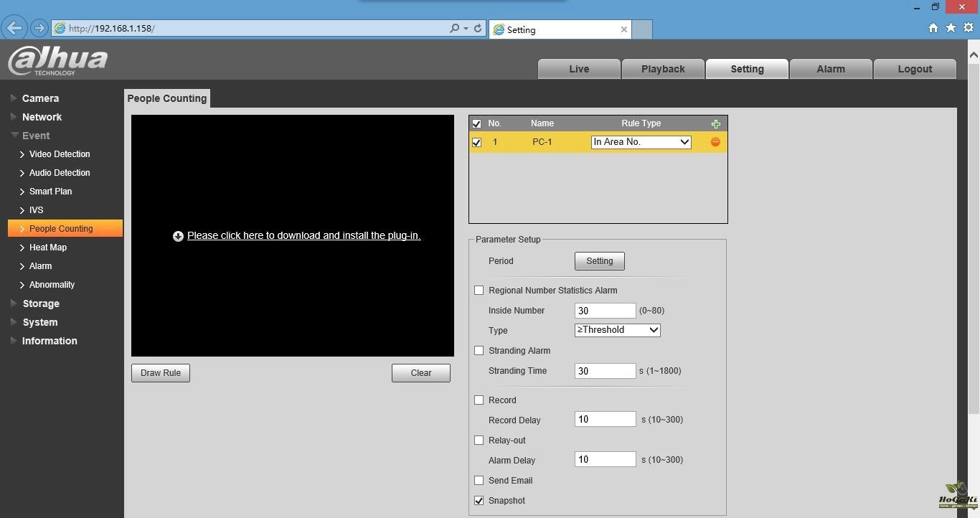Switch to the Playback tab
The height and width of the screenshot is (518, 980).
tap(662, 69)
